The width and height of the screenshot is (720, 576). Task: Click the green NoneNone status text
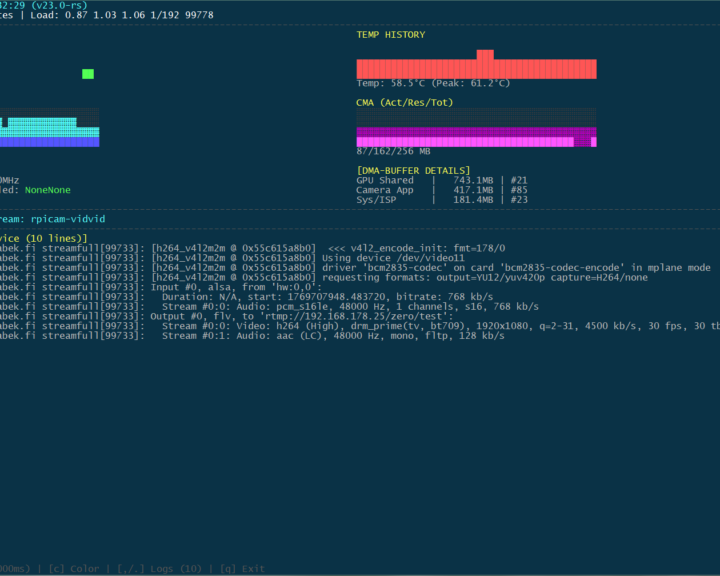[48, 190]
